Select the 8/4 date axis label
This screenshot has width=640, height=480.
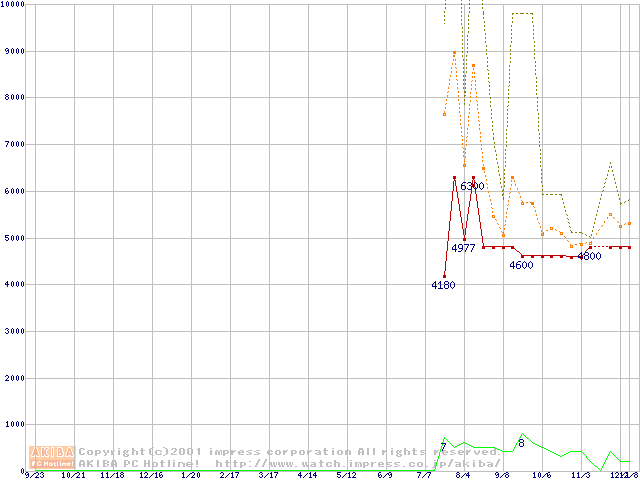click(x=463, y=476)
